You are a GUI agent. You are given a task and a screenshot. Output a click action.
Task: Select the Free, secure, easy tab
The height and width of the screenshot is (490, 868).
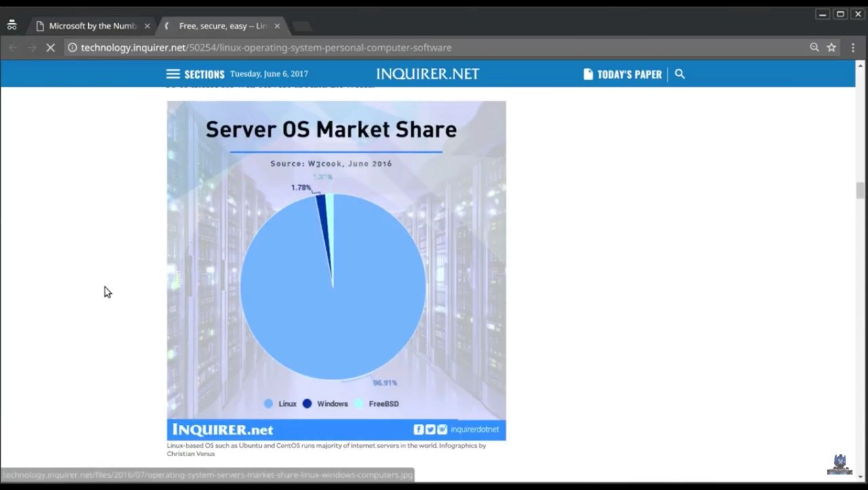tap(221, 26)
